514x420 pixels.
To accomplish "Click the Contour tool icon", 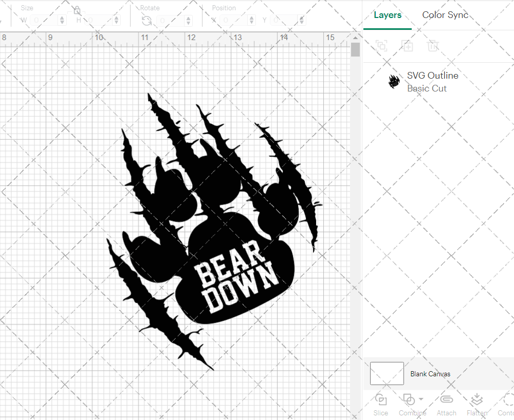I will [x=509, y=399].
